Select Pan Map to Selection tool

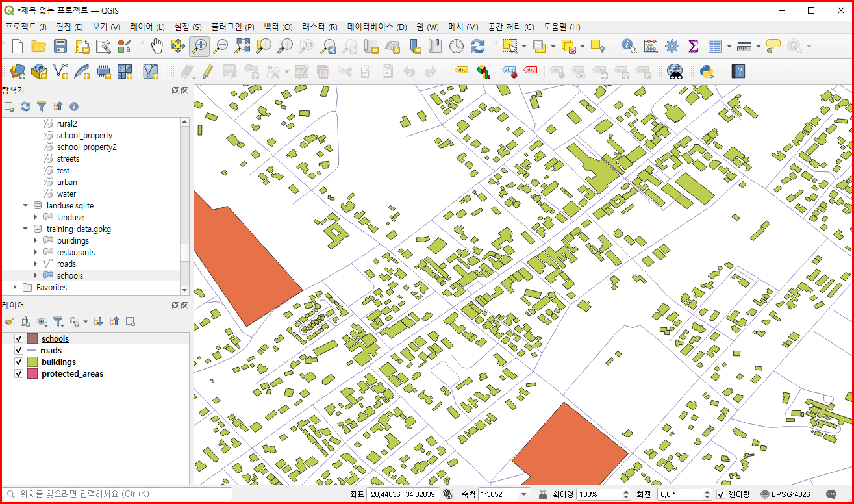(x=178, y=46)
